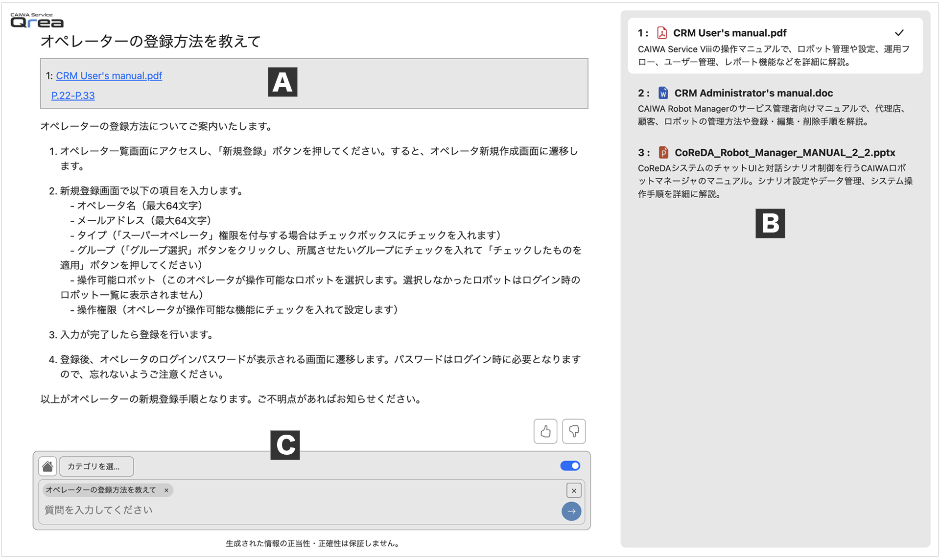
Task: Click the thumbs up feedback icon
Action: tap(545, 431)
